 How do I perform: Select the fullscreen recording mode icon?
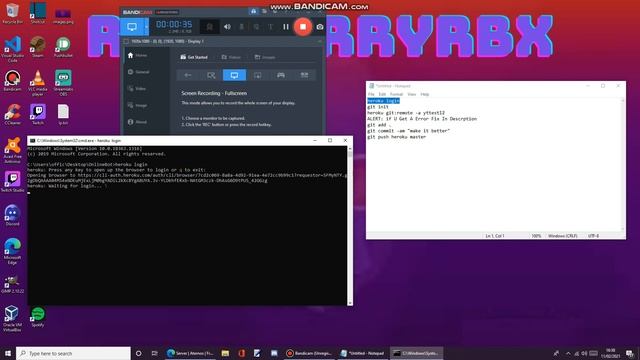(234, 75)
